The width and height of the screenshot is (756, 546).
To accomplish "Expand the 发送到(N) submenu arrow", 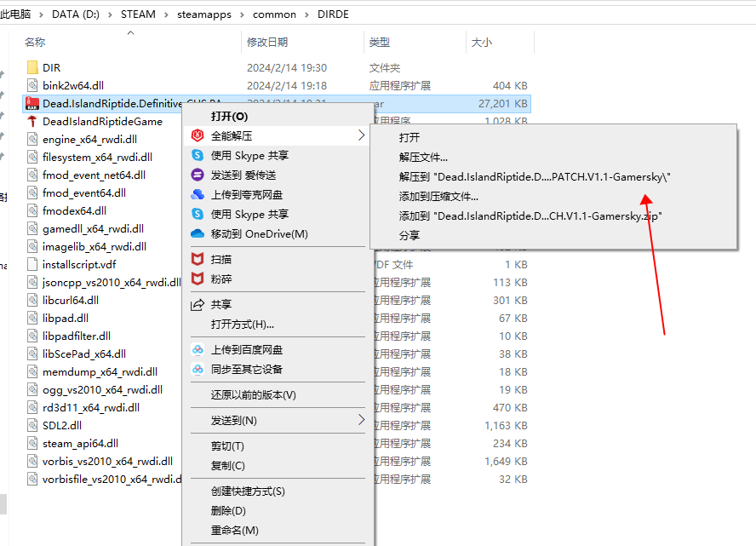I will click(x=361, y=420).
